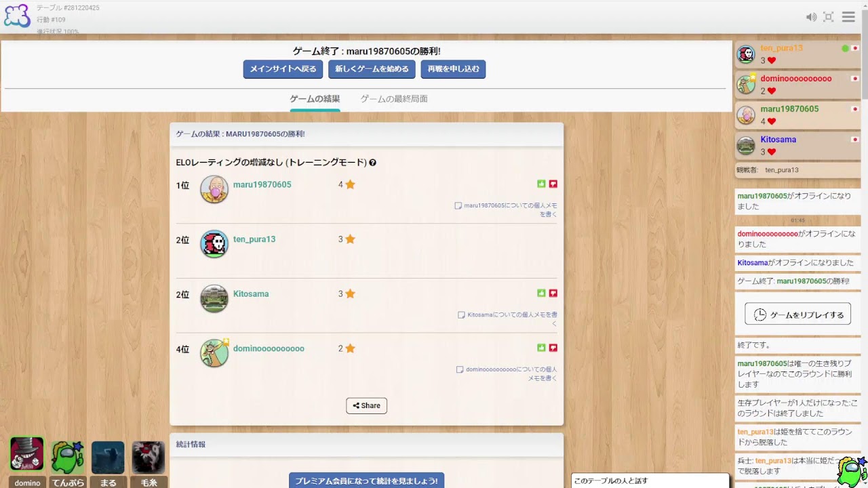The height and width of the screenshot is (488, 868).
Task: Click the 行動 #109 move counter
Action: 51,20
